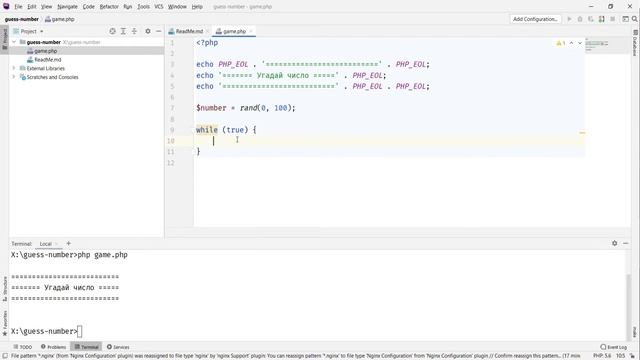
Task: Click the Run play icon
Action: pos(569,19)
